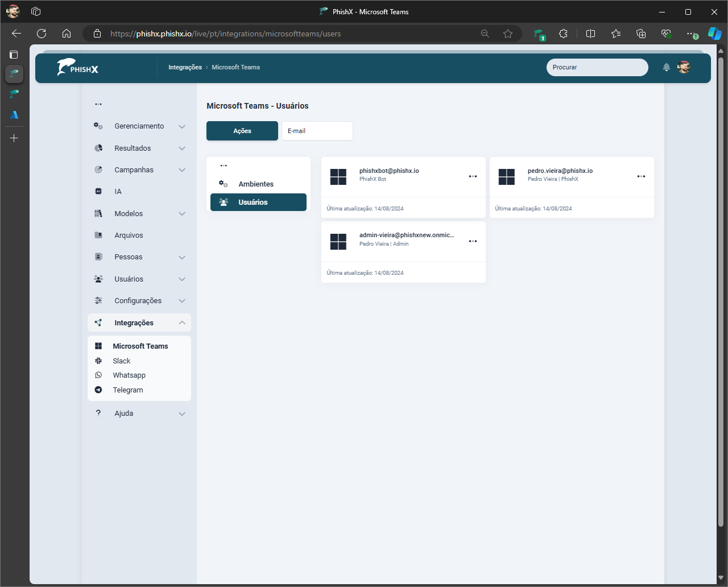Click the Procurar search box
The width and height of the screenshot is (728, 587).
(x=597, y=67)
